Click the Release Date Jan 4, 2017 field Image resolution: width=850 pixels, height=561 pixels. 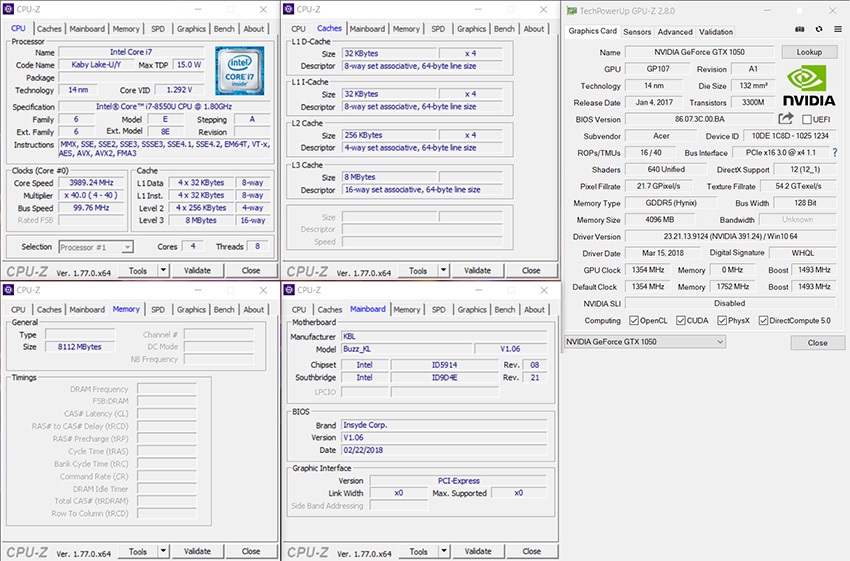coord(654,102)
